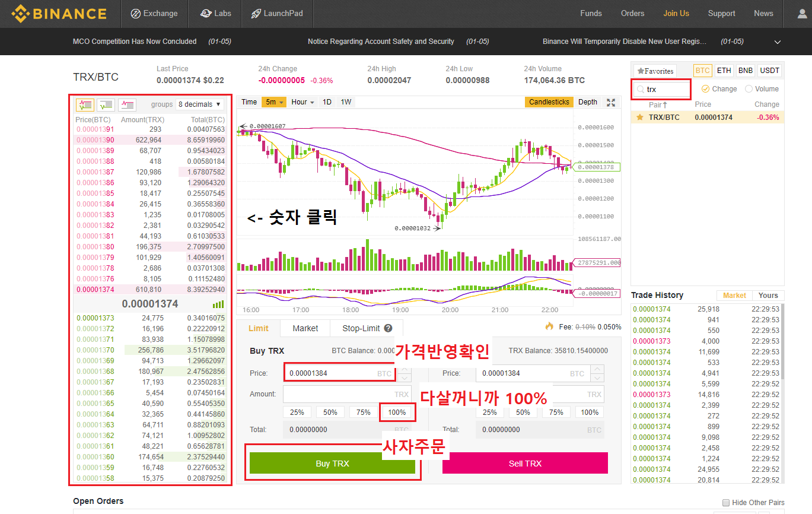
Task: Open the user account icon
Action: pos(804,14)
